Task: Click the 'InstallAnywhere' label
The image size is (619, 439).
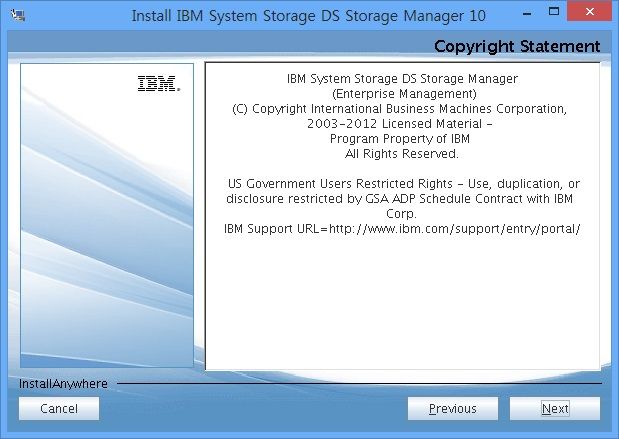Action: [x=63, y=384]
